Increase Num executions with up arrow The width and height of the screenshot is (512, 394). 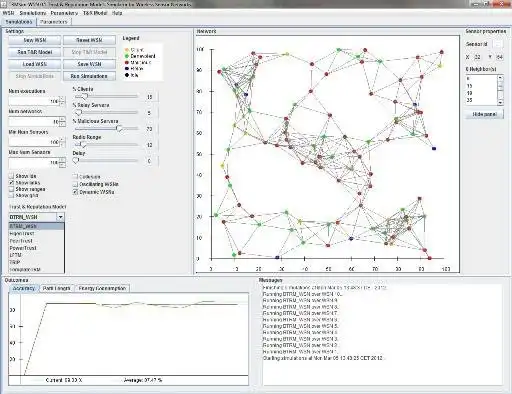tap(62, 99)
